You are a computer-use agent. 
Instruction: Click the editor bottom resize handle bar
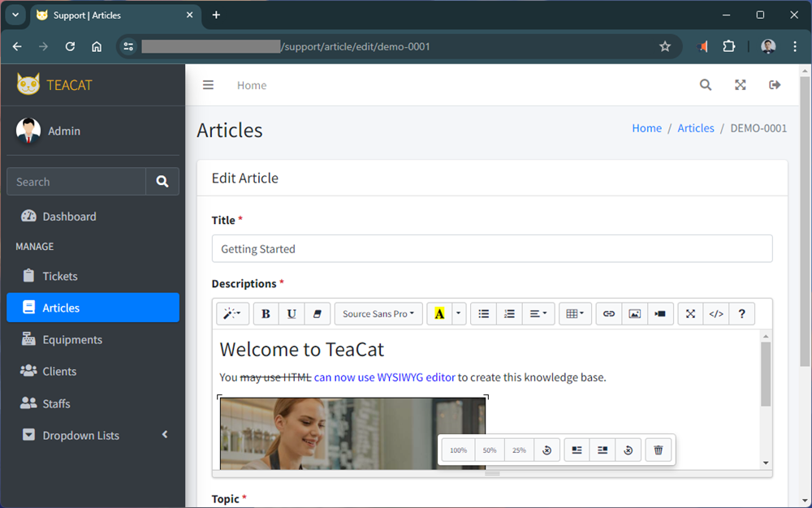coord(492,473)
